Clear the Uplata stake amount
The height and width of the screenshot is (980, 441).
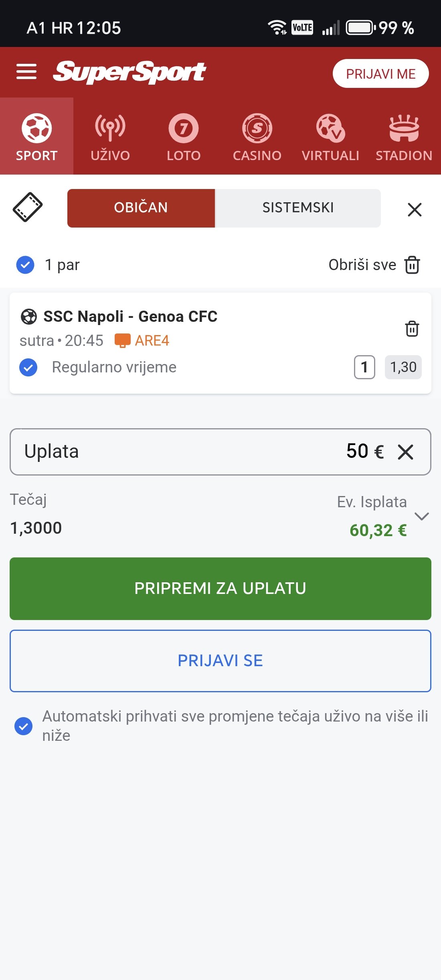[x=405, y=452]
